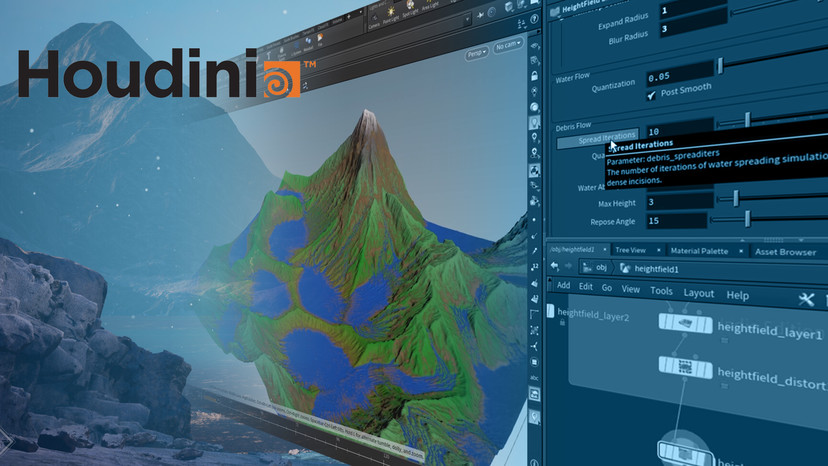Viewport: 828px width, 466px height.
Task: Click the fly/airplane icon above the viewport
Action: 479,15
